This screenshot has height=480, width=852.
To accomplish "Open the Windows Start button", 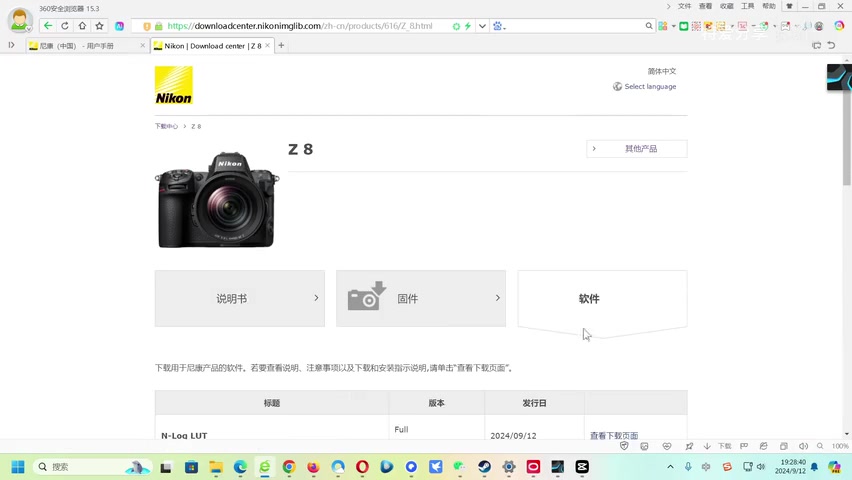I will click(18, 466).
